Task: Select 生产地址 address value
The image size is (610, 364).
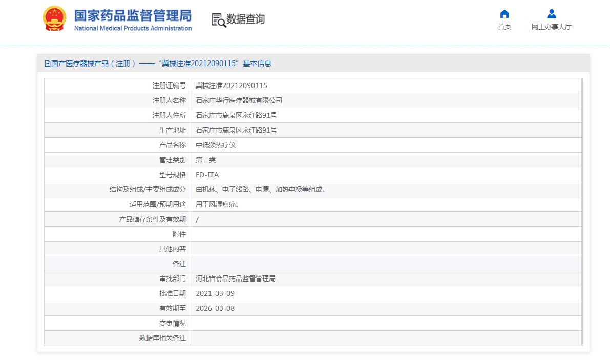Action: click(236, 130)
